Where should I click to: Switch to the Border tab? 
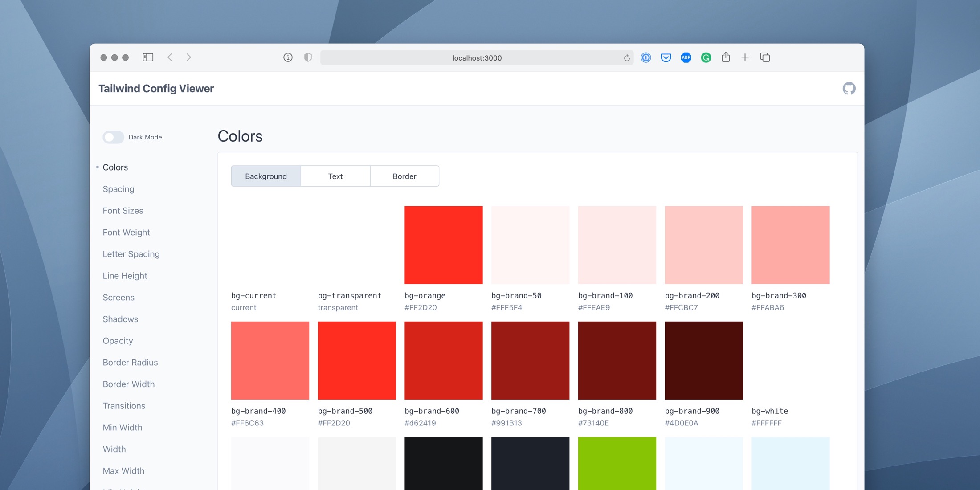click(x=404, y=176)
